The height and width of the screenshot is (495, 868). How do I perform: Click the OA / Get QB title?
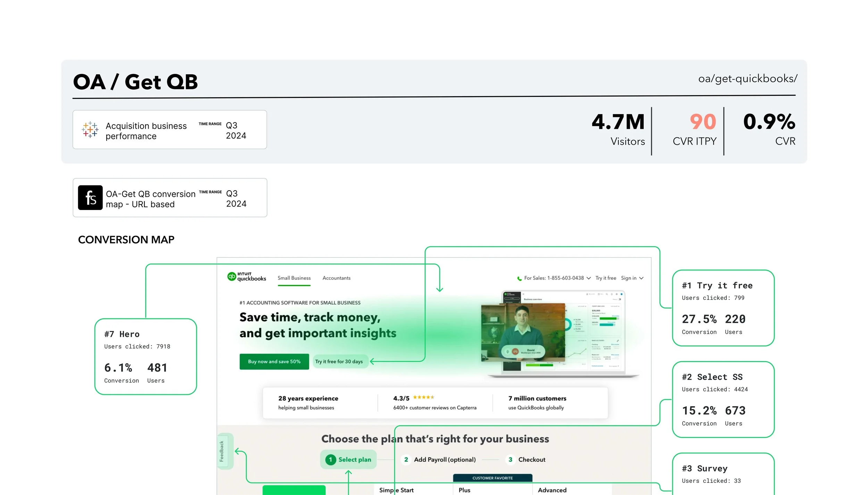point(135,82)
